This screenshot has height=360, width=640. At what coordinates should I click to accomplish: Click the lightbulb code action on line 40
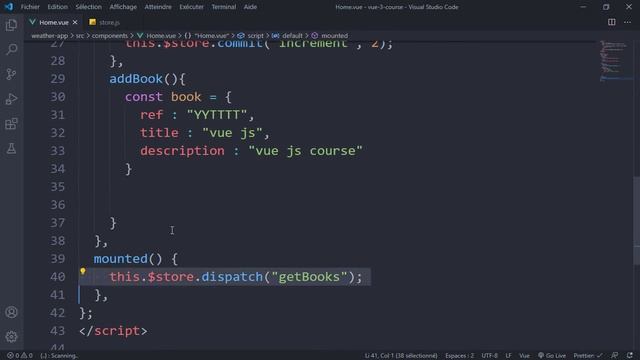coord(82,271)
